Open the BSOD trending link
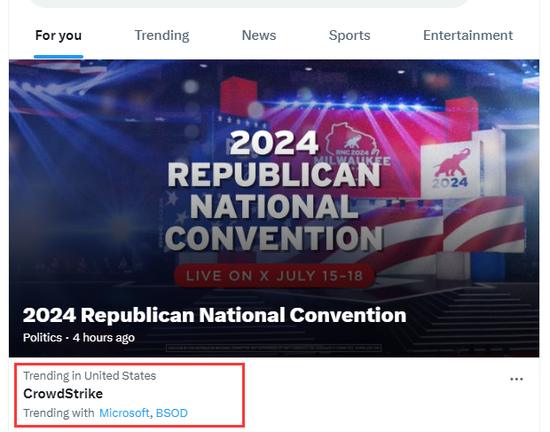The width and height of the screenshot is (550, 432). 172,413
